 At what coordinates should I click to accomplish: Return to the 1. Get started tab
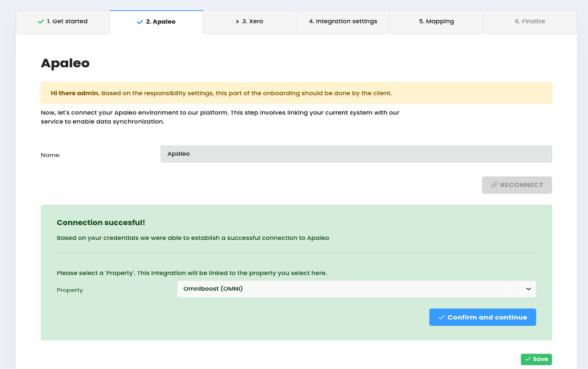(62, 21)
